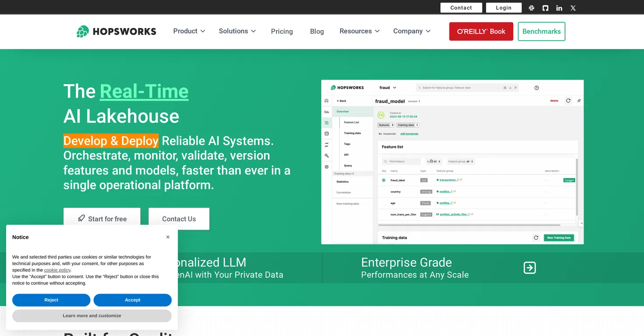Click the shapes icon below home in screenshot sidebar
The height and width of the screenshot is (336, 644).
[327, 112]
